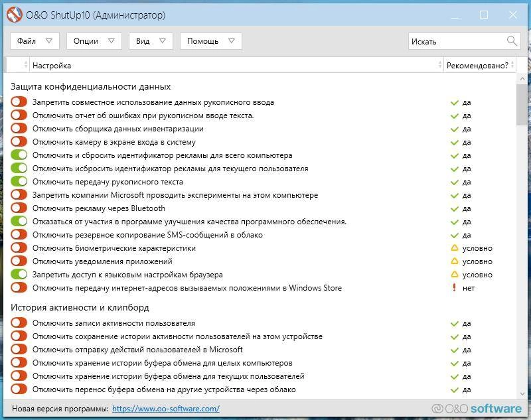Toggle 'Запретить совместное использование данных рукописного ввода'
The image size is (531, 420).
pos(19,102)
